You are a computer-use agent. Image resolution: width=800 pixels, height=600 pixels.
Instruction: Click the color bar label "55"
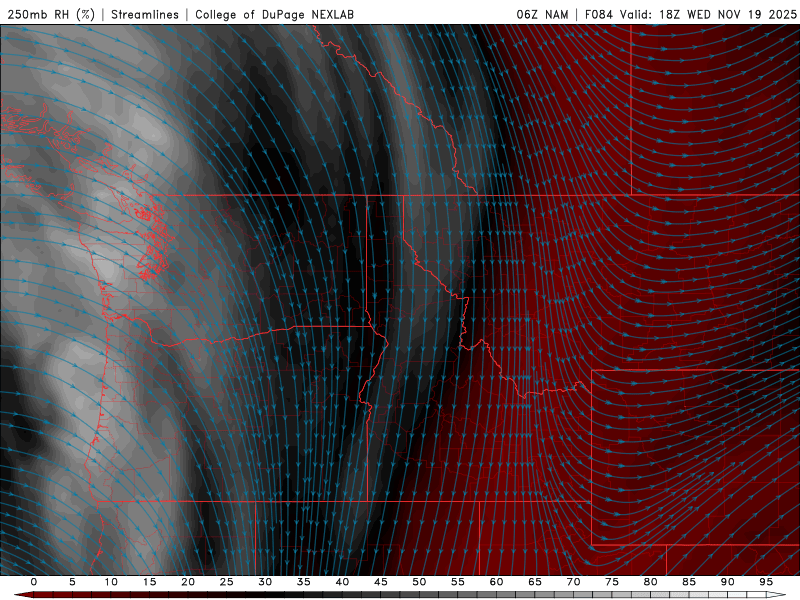(x=458, y=582)
